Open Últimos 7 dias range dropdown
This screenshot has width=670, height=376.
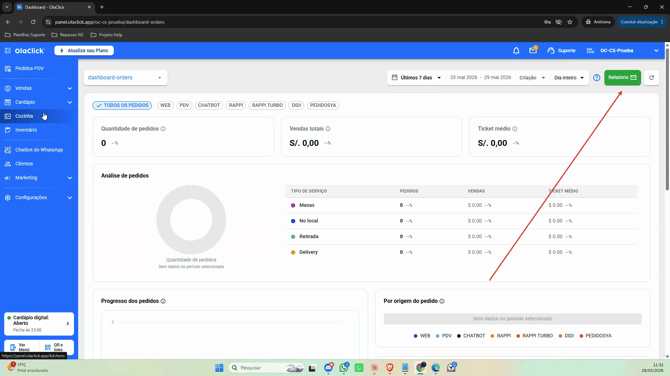(416, 78)
